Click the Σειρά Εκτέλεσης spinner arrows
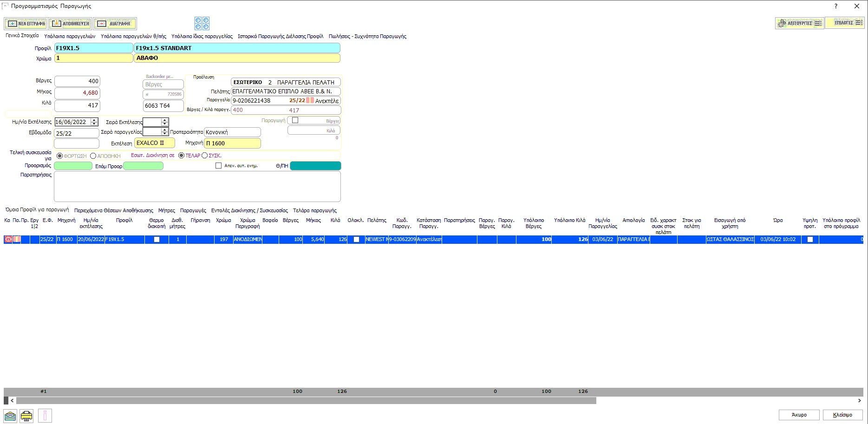 click(x=164, y=122)
